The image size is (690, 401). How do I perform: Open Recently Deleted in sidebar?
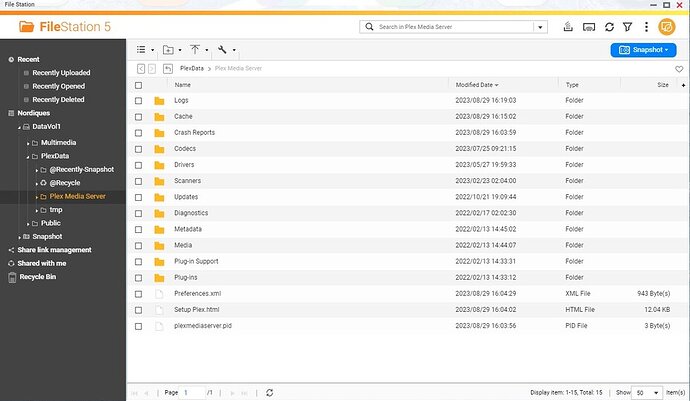click(58, 99)
